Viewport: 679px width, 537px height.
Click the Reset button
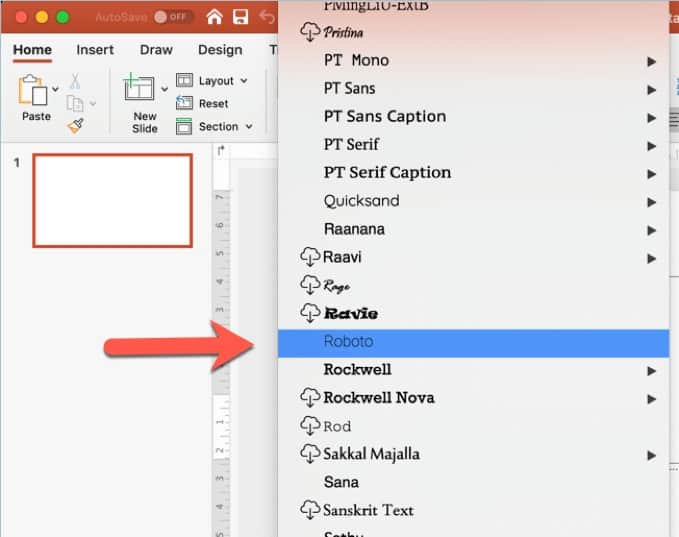click(x=202, y=104)
